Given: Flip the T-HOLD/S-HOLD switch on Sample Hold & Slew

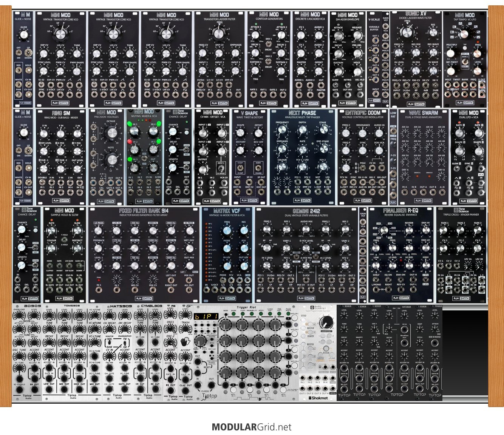Looking at the screenshot, I should 64,240.
